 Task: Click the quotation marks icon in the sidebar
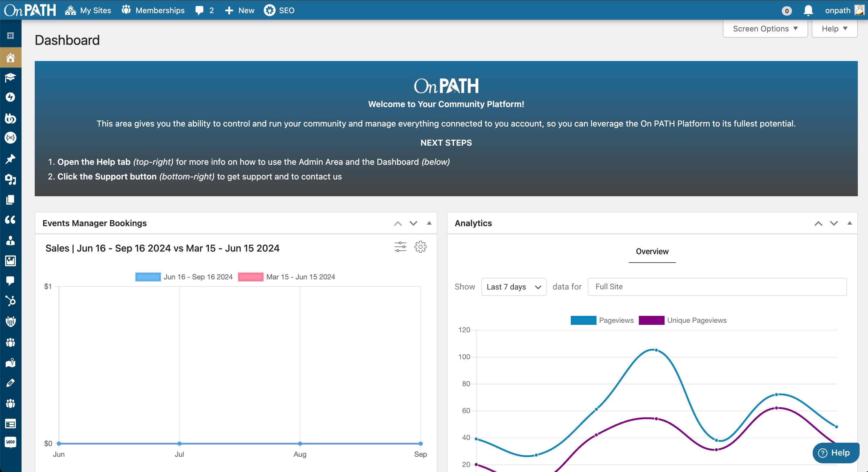point(10,220)
